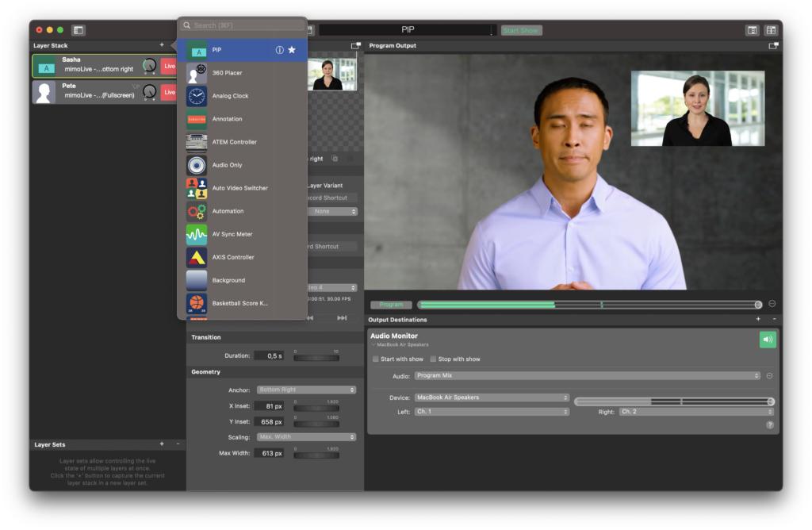The width and height of the screenshot is (812, 530).
Task: Enable the Start with show checkbox
Action: [376, 359]
